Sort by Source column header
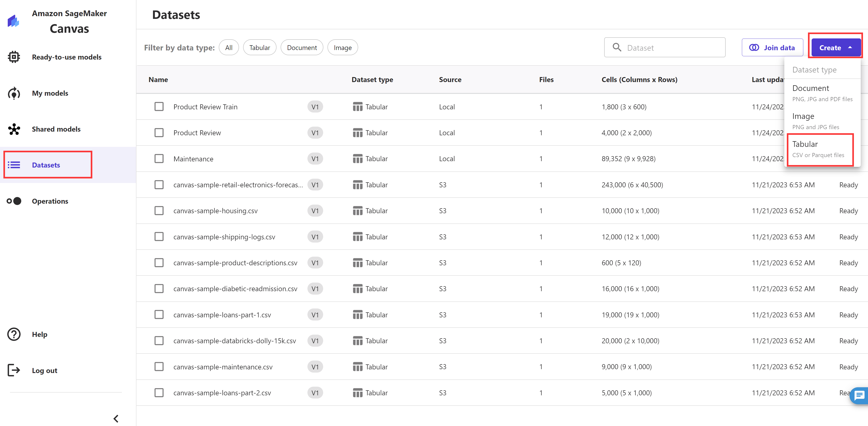The height and width of the screenshot is (426, 868). [450, 80]
